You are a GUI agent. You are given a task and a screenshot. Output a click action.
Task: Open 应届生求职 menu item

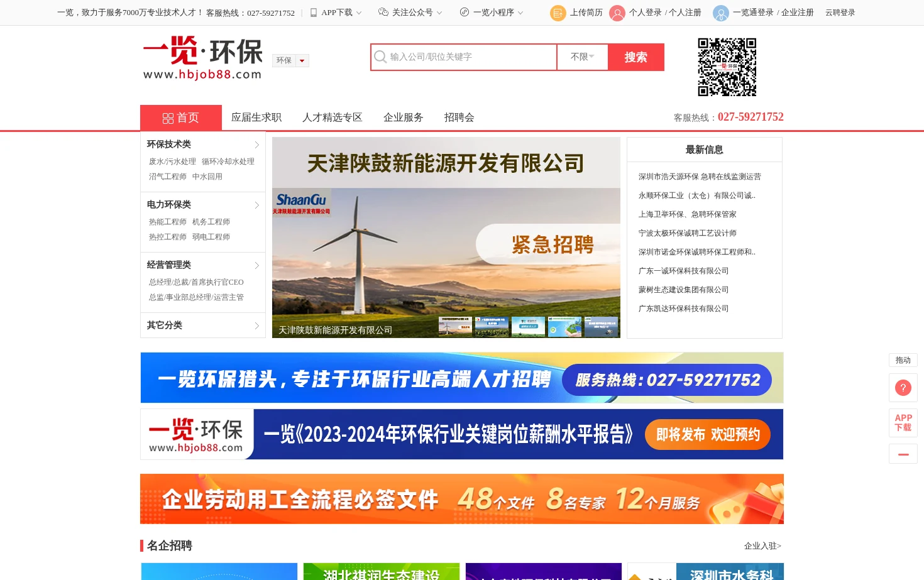256,118
